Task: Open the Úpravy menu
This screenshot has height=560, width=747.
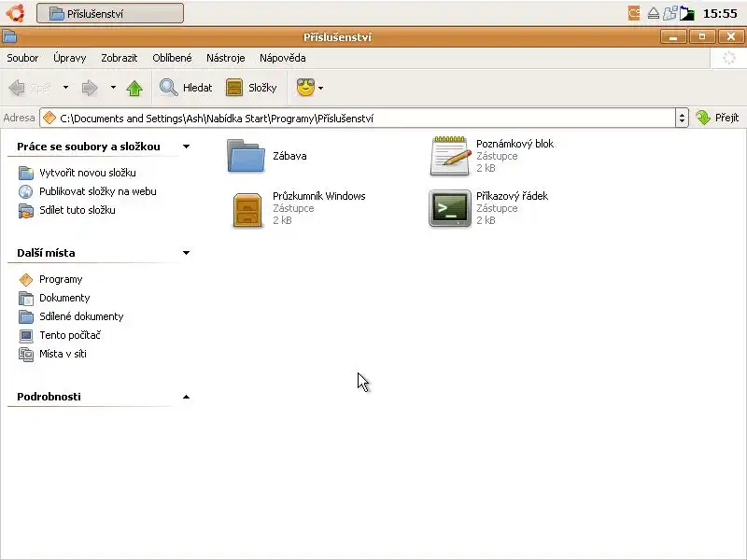Action: coord(69,58)
